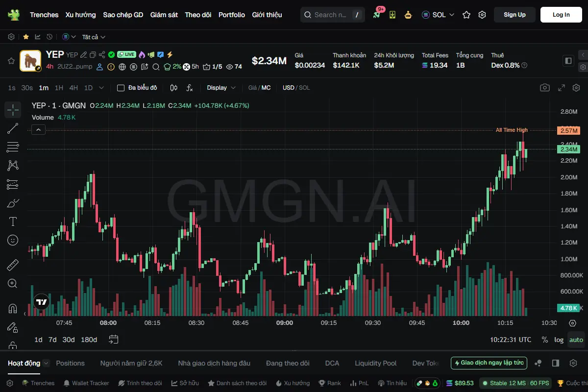Toggle the magnet mode tool
588x392 pixels.
[x=13, y=309]
